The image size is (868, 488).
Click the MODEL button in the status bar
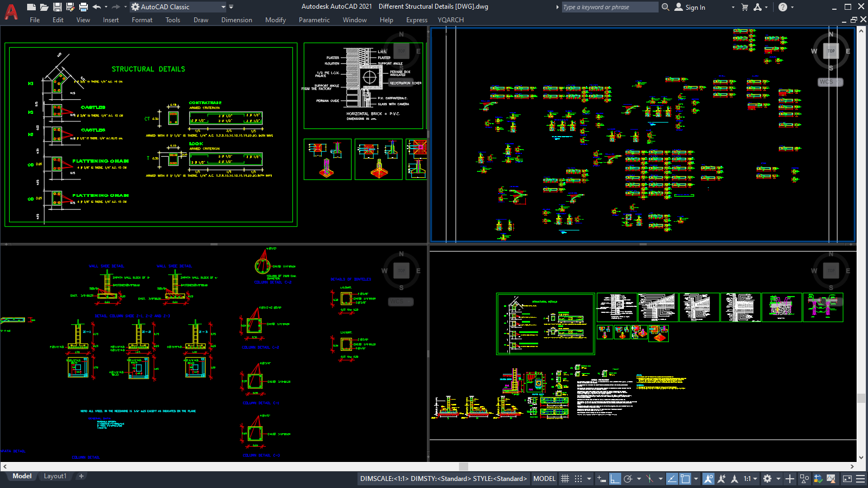pos(544,479)
